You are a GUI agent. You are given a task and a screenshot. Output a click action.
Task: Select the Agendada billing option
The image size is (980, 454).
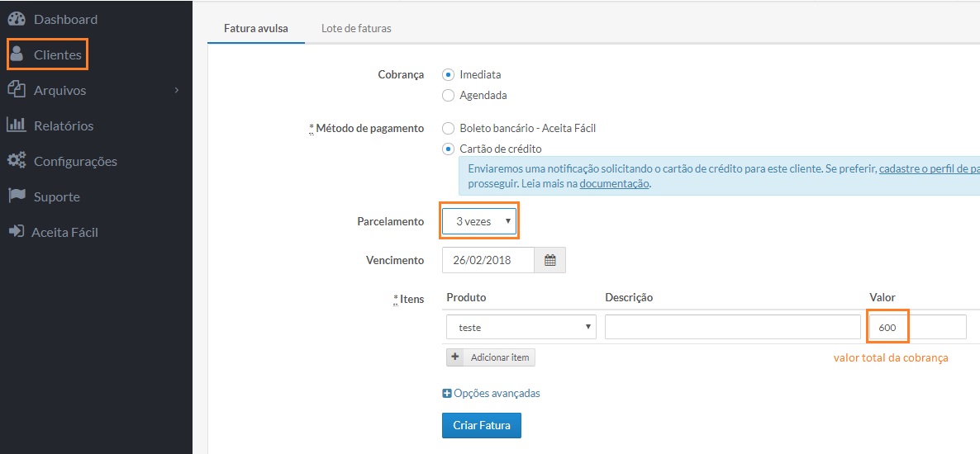(x=449, y=95)
